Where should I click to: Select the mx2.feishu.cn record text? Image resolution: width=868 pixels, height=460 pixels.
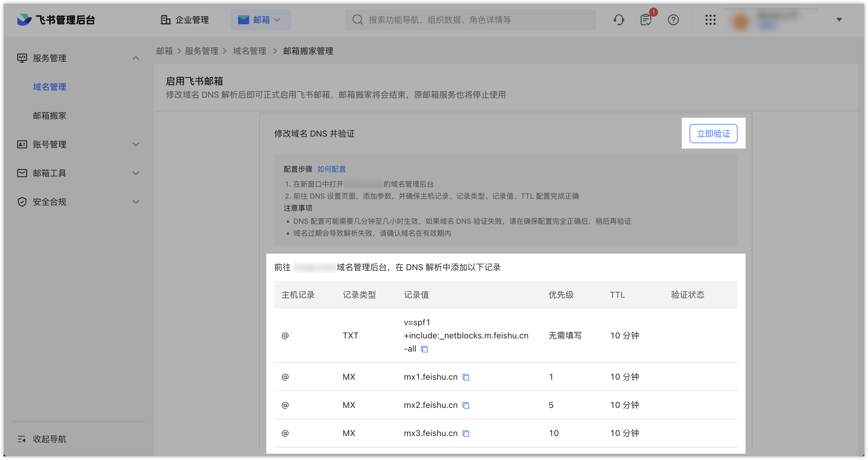(431, 405)
